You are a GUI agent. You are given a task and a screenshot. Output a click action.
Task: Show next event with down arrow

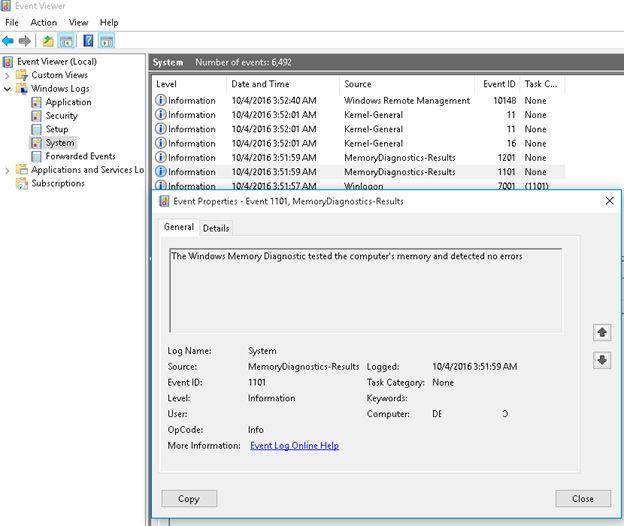pyautogui.click(x=601, y=360)
